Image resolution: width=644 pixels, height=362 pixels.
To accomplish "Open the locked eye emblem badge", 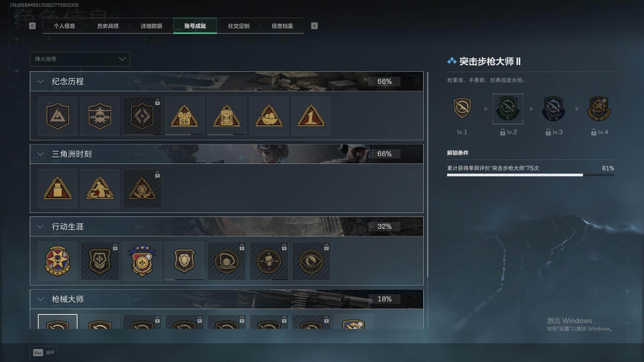I will pyautogui.click(x=311, y=261).
